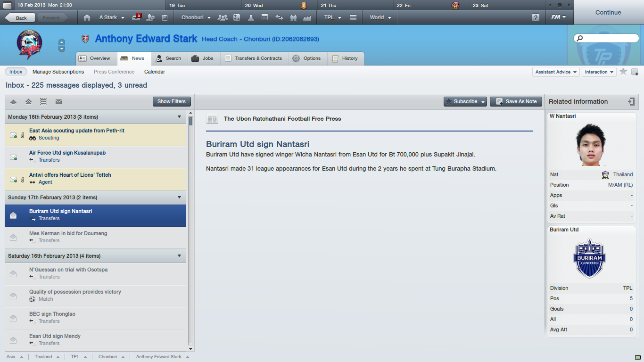Collapse the Sunday 17th February 2013 group
644x362 pixels.
click(179, 197)
